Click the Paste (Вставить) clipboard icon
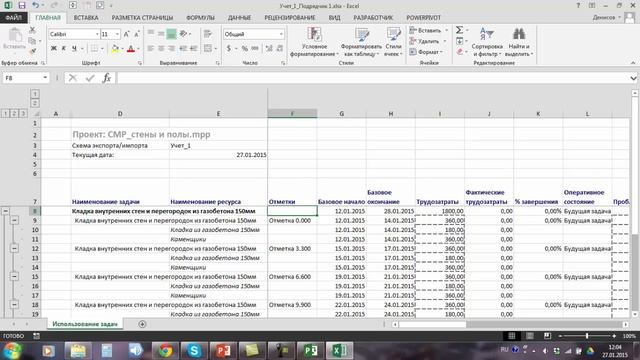The image size is (640, 360). (x=15, y=39)
